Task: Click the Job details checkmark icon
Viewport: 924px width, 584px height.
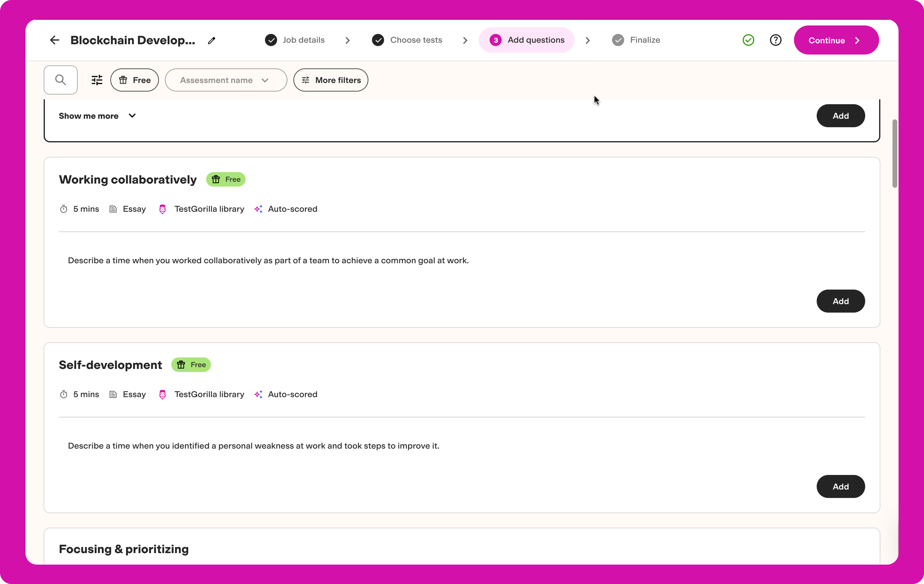Action: [271, 40]
